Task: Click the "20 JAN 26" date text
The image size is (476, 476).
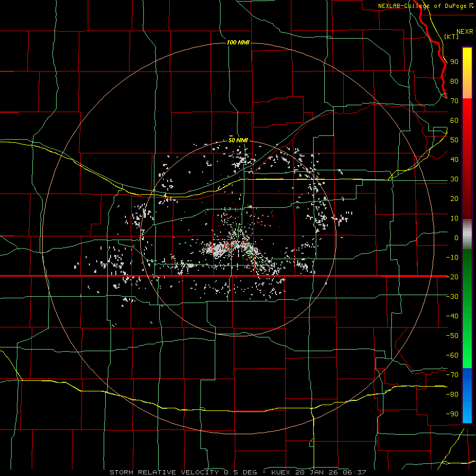Action: [x=317, y=472]
